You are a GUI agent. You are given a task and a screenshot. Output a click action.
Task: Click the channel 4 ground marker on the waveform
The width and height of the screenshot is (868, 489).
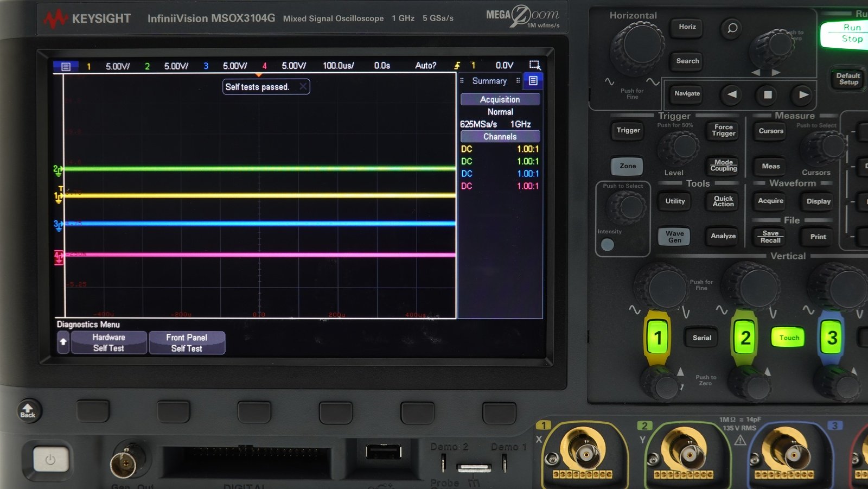(59, 257)
